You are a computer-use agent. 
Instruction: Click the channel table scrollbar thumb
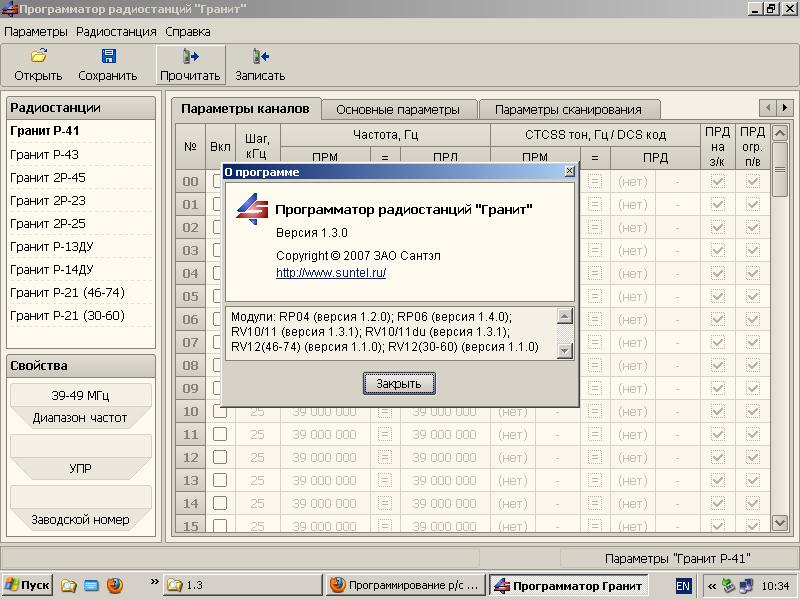(x=780, y=169)
